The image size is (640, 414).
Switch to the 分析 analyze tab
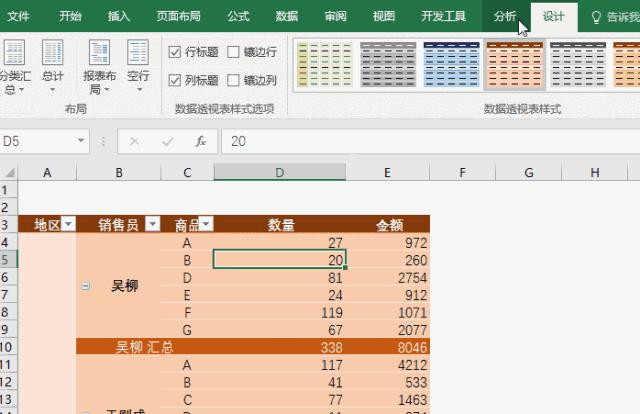(x=505, y=16)
